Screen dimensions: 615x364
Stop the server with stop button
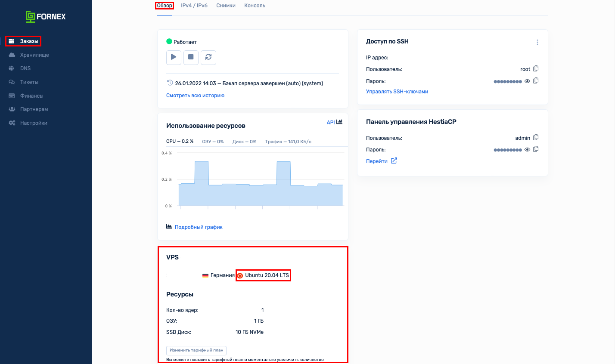click(x=191, y=57)
